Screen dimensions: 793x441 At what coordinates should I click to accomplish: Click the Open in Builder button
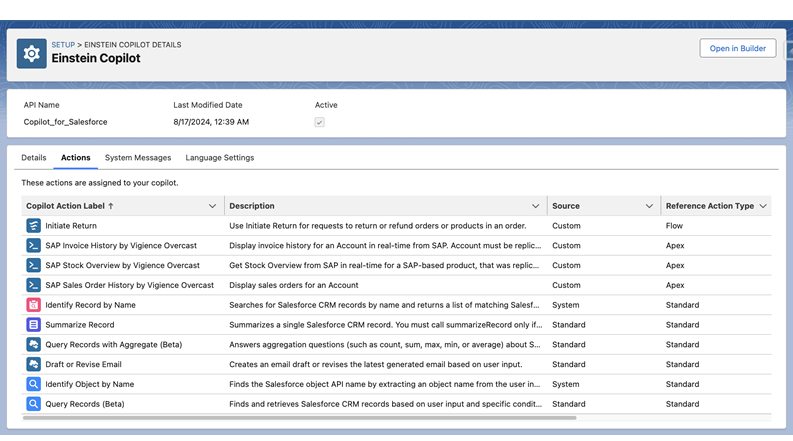click(x=737, y=48)
